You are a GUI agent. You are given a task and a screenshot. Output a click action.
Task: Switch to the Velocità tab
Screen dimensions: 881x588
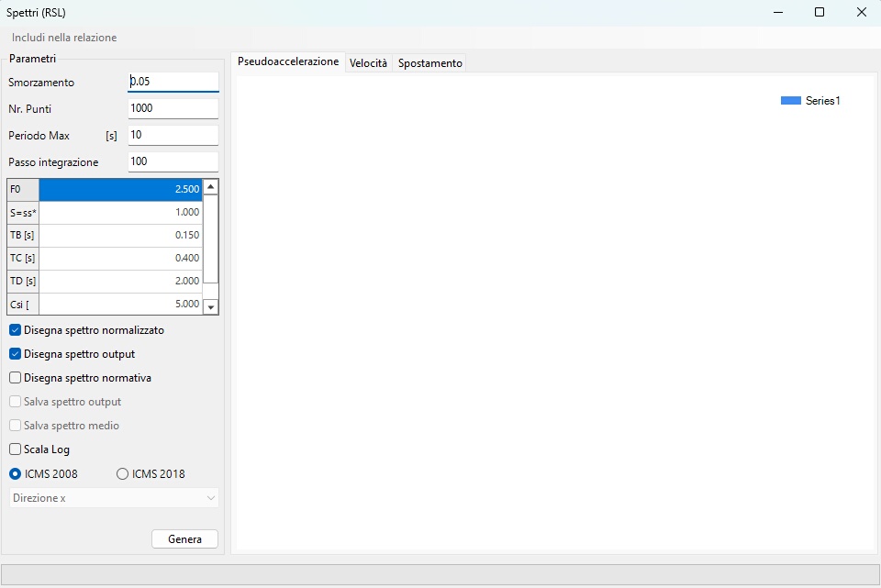(x=368, y=63)
